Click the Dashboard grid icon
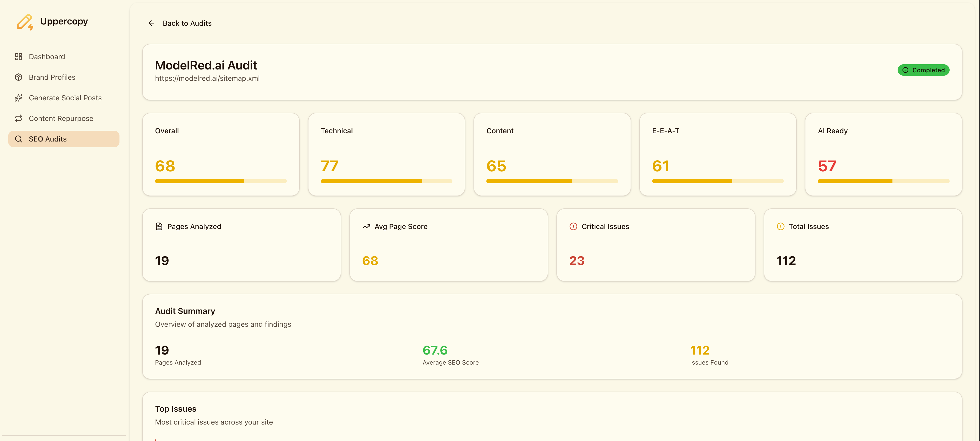Viewport: 980px width, 441px height. click(18, 57)
